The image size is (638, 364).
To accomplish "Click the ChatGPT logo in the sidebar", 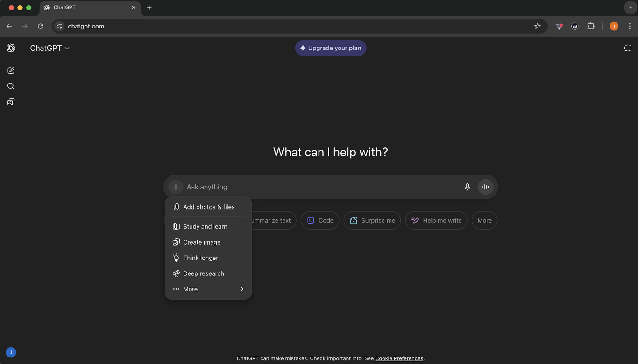I will tap(11, 48).
